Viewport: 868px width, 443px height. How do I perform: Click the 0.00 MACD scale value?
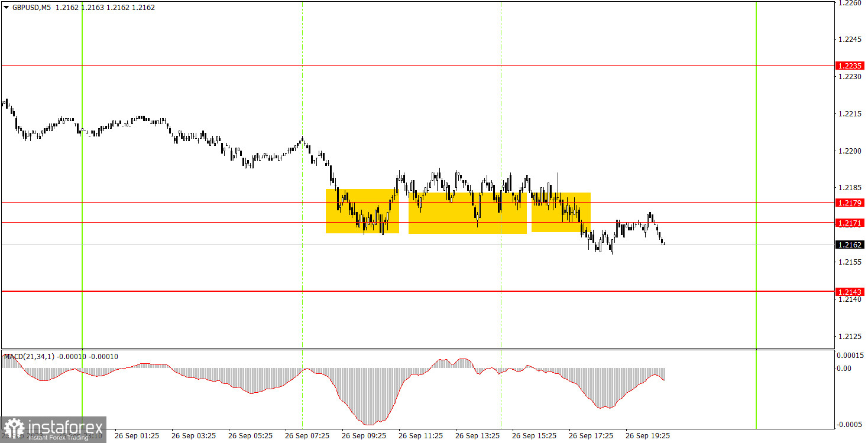coord(845,368)
